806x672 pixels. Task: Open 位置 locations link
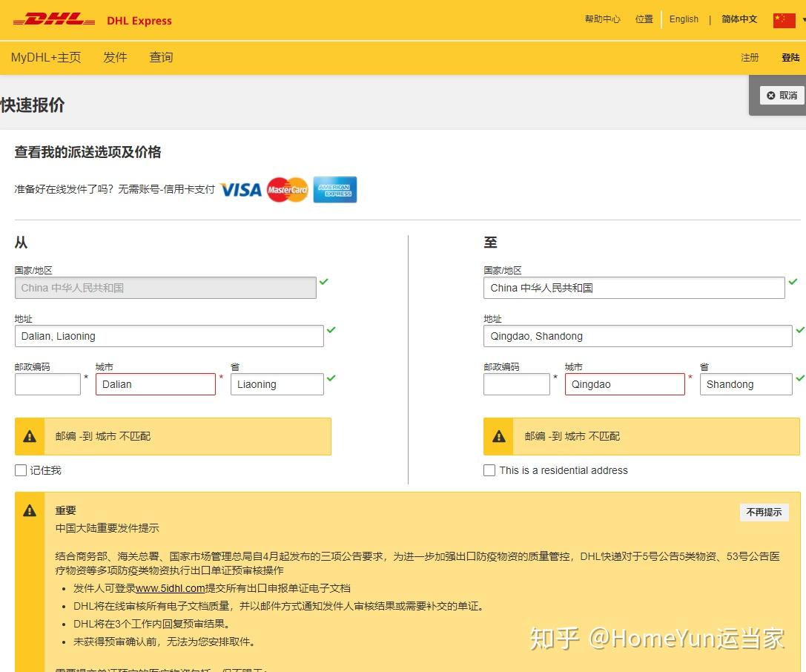[x=644, y=19]
